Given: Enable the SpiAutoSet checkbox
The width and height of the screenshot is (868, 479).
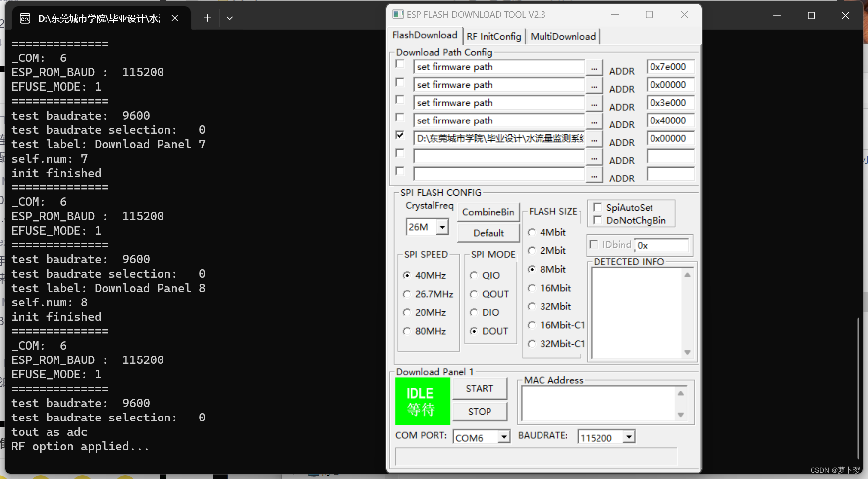Looking at the screenshot, I should point(597,207).
